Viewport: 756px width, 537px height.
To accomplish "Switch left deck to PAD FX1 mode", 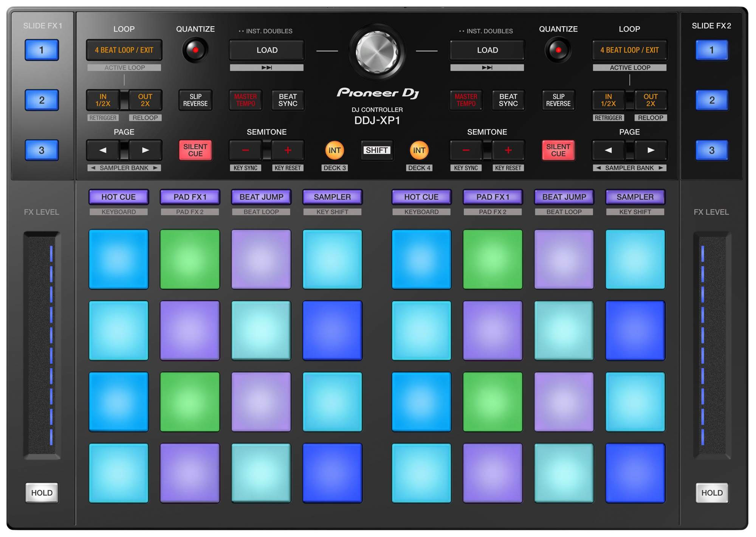I will coord(190,197).
